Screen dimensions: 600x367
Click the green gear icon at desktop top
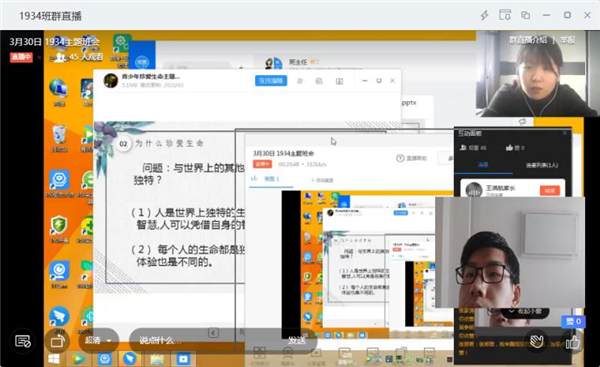pyautogui.click(x=121, y=43)
